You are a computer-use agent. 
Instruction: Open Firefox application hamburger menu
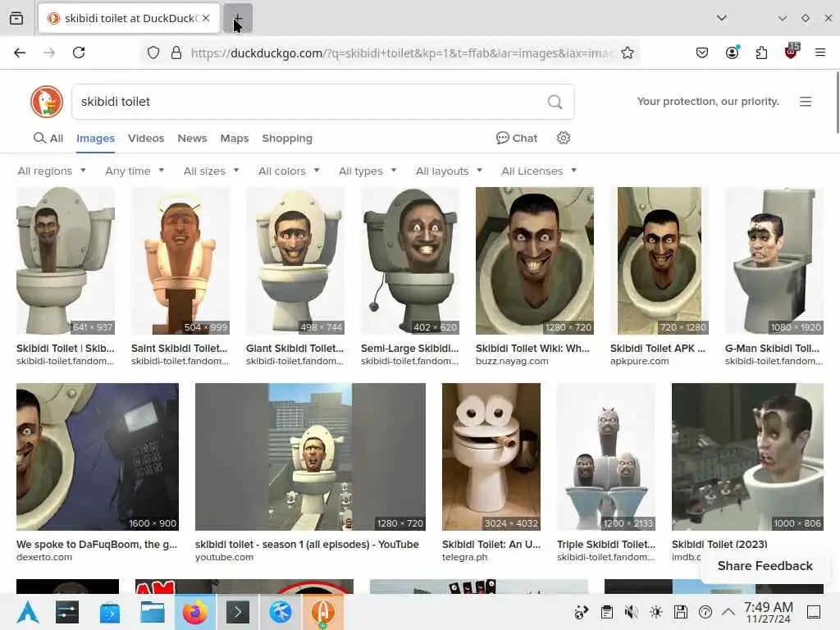click(820, 52)
